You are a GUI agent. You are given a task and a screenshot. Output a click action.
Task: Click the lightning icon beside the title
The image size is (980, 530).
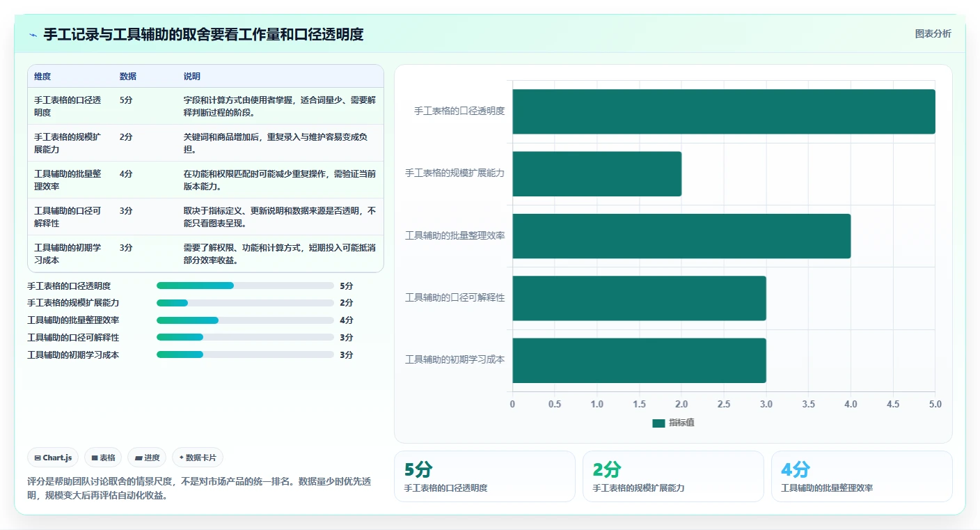[33, 35]
